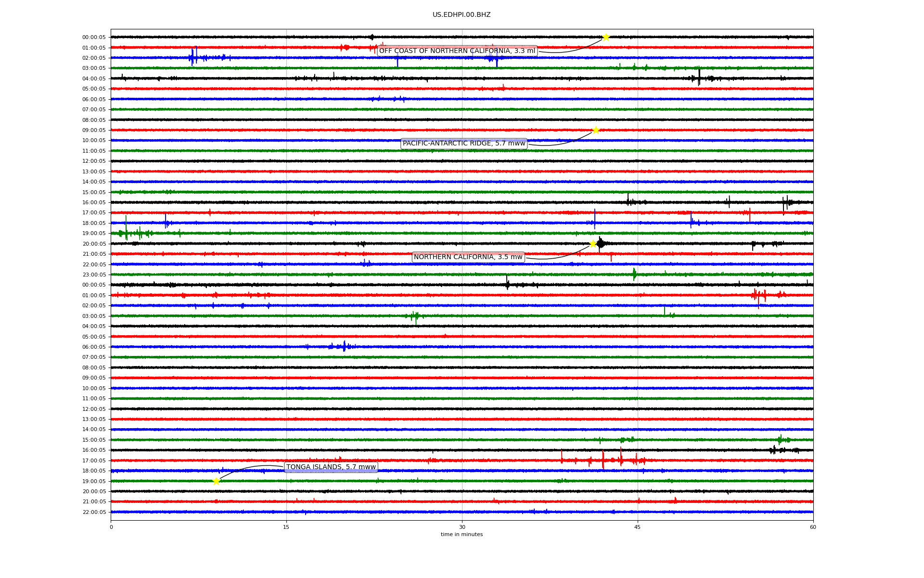Click the 45 tick label on x-axis
Viewport: 924px width, 578px height.
[x=638, y=527]
